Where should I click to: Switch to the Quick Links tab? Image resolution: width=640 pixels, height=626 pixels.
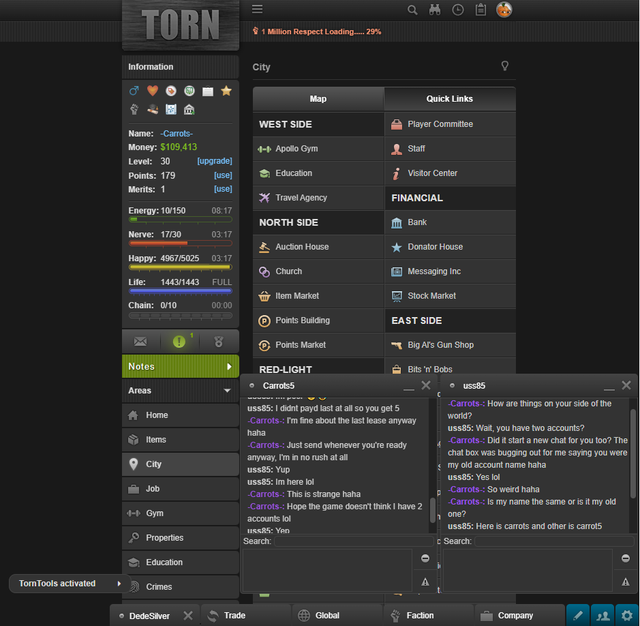tap(450, 99)
